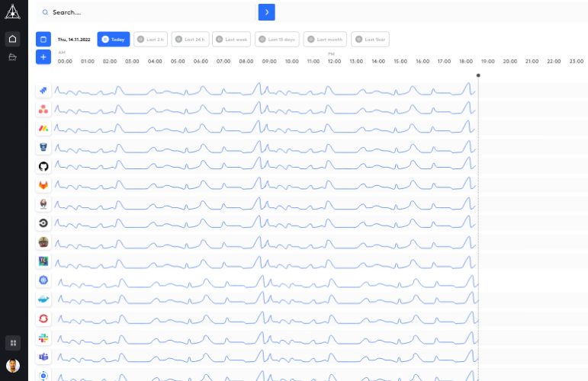Click the 15:00 time label
Image resolution: width=588 pixels, height=381 pixels.
(x=400, y=62)
